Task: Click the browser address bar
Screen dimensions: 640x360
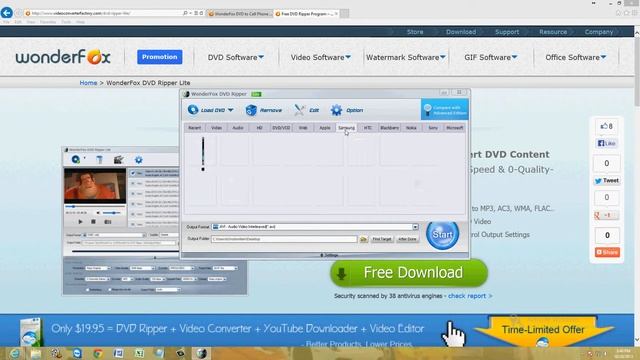Action: (104, 13)
